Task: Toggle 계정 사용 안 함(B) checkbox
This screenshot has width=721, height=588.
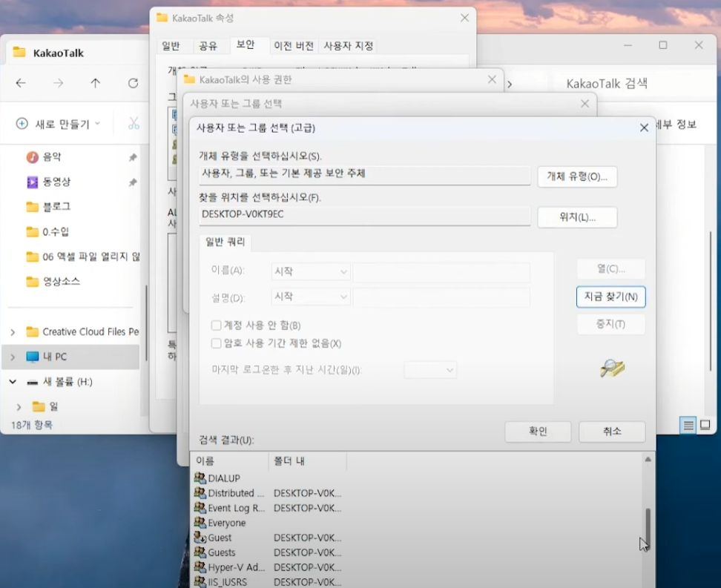Action: (x=216, y=326)
